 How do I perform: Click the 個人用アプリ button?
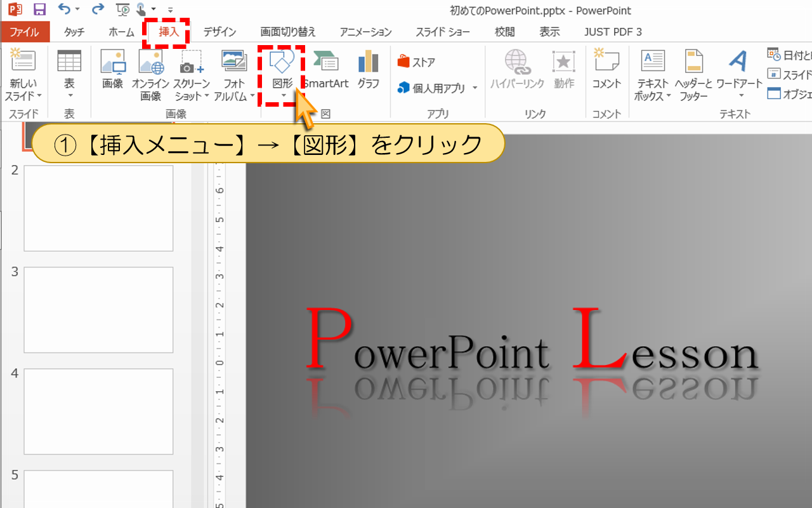click(431, 88)
